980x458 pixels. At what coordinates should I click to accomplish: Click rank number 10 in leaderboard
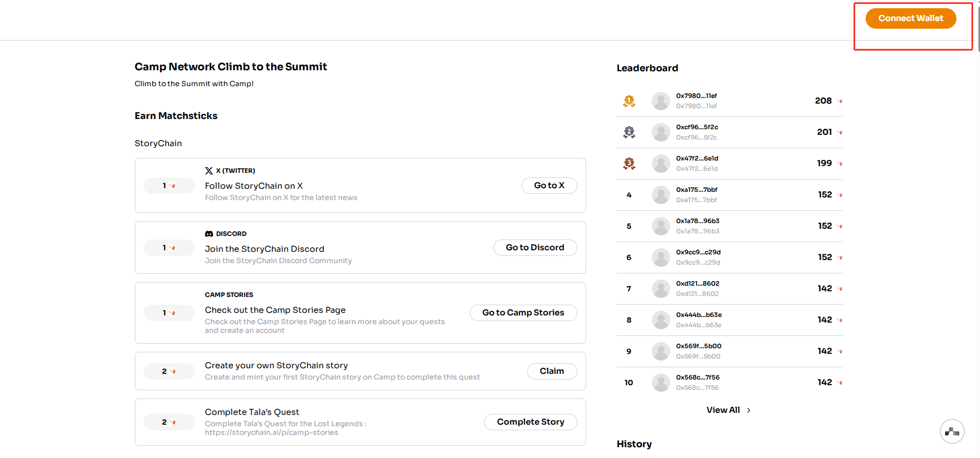pos(629,383)
